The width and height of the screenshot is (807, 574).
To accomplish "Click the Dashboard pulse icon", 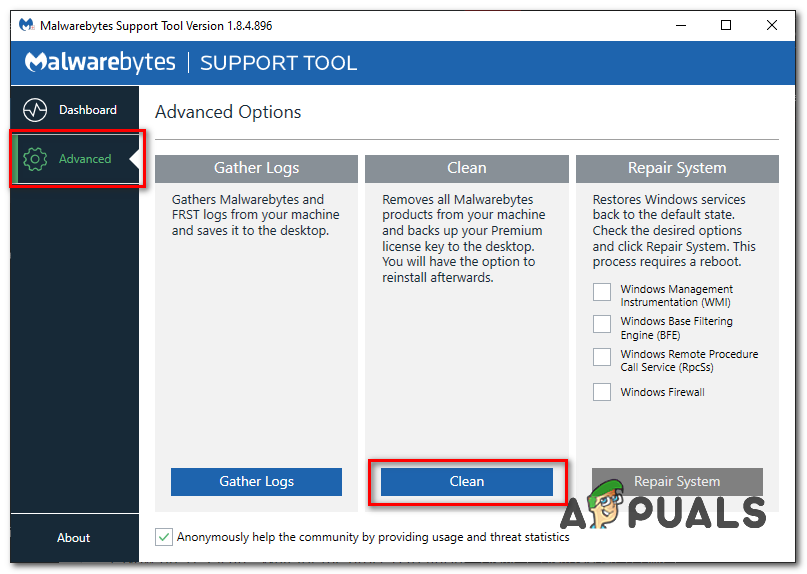I will 36,110.
